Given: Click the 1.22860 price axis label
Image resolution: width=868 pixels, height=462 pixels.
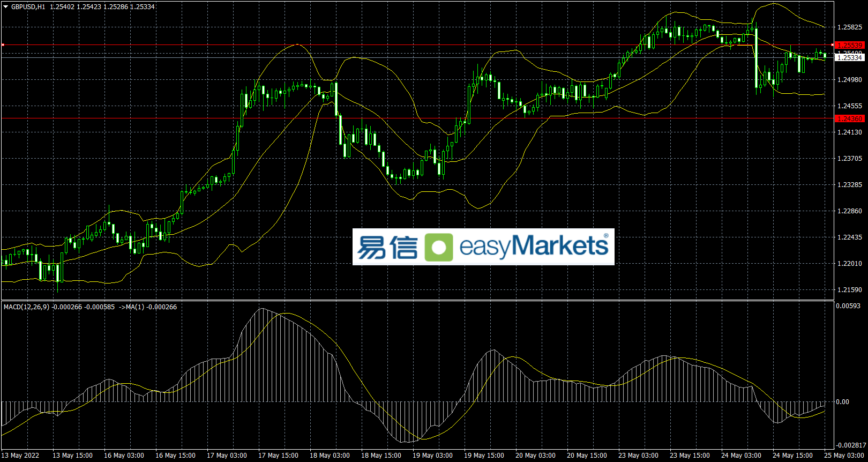Looking at the screenshot, I should coord(849,211).
